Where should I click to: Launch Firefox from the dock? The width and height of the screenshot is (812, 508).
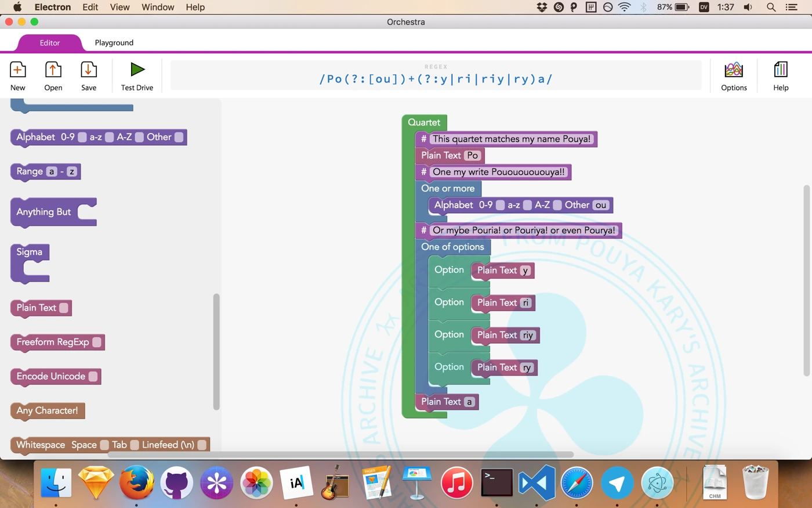[136, 482]
